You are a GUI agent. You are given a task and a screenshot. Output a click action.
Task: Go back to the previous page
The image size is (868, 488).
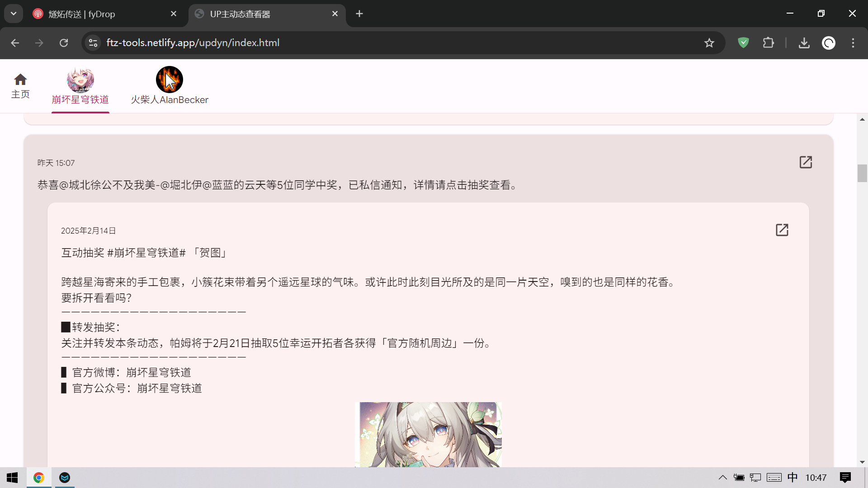[x=15, y=43]
